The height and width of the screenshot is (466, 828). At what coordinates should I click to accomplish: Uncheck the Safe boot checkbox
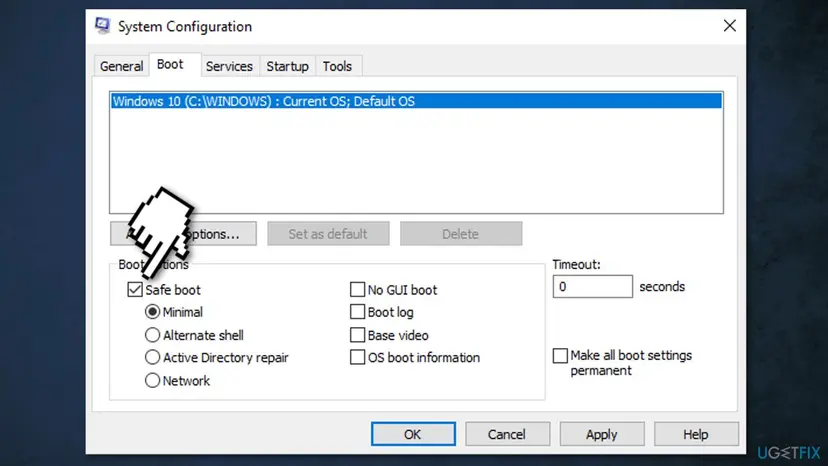click(135, 290)
